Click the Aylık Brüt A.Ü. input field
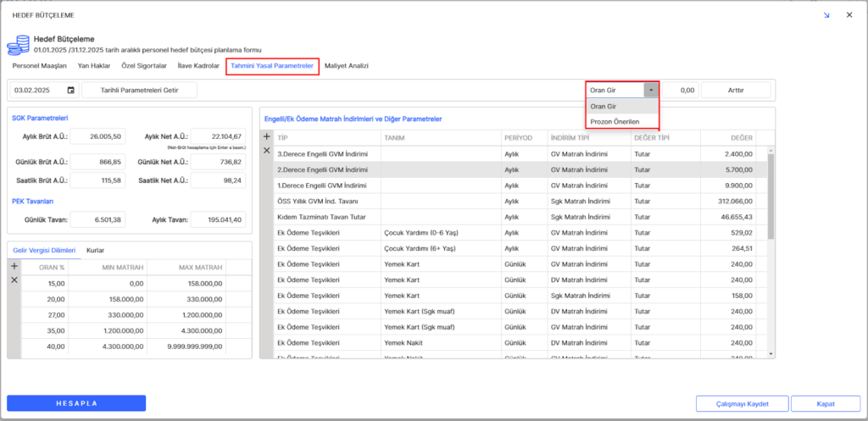Screen dimensions: 868x421 (x=98, y=136)
